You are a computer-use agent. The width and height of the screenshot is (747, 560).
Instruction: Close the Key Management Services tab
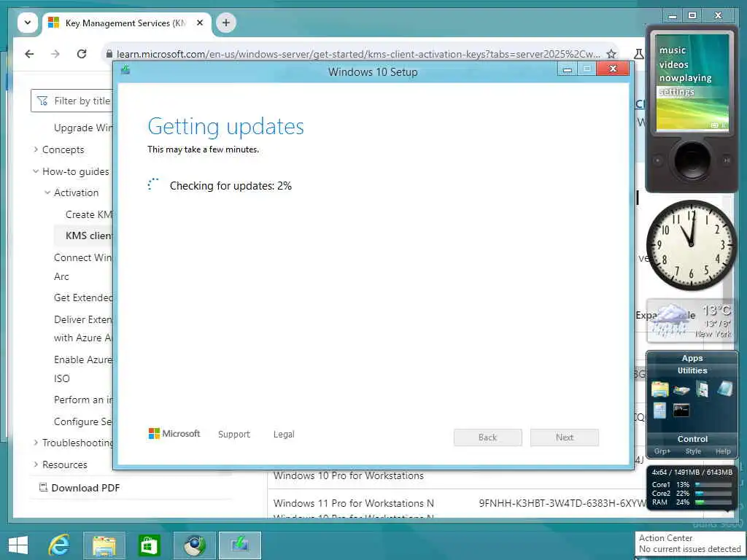200,23
